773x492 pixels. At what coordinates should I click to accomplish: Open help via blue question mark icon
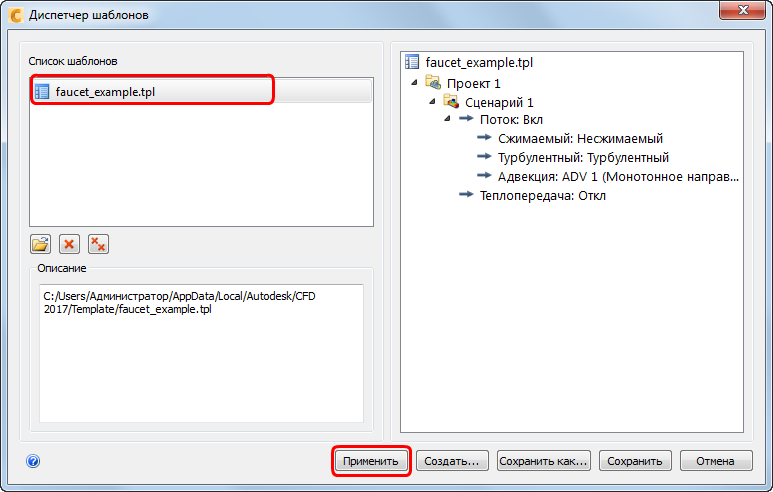pos(33,461)
